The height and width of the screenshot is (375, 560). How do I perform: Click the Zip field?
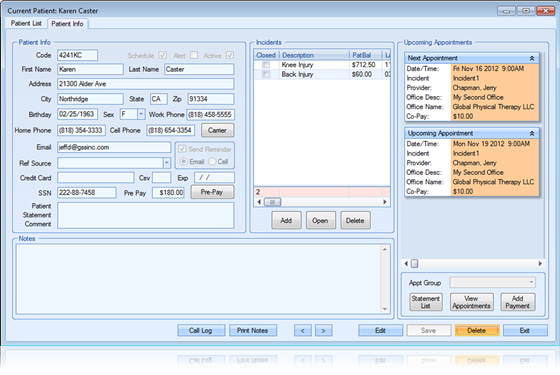tap(211, 99)
